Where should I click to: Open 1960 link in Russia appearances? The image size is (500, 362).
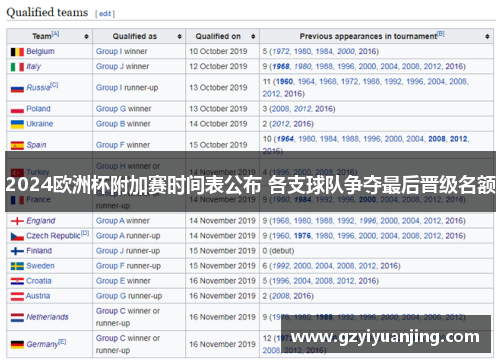click(x=284, y=81)
